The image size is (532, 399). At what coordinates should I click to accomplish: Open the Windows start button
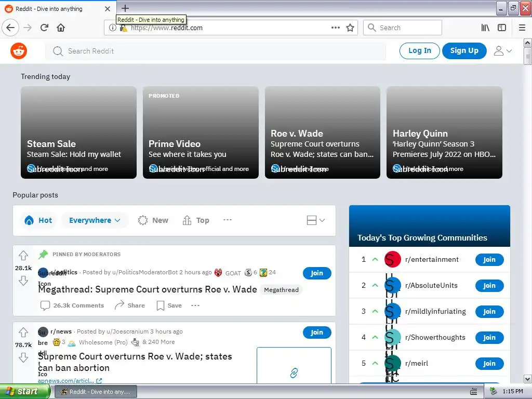[x=25, y=392]
